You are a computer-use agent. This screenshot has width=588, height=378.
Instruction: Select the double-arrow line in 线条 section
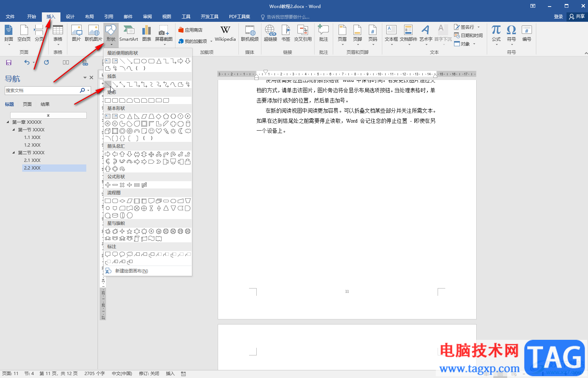tap(122, 84)
